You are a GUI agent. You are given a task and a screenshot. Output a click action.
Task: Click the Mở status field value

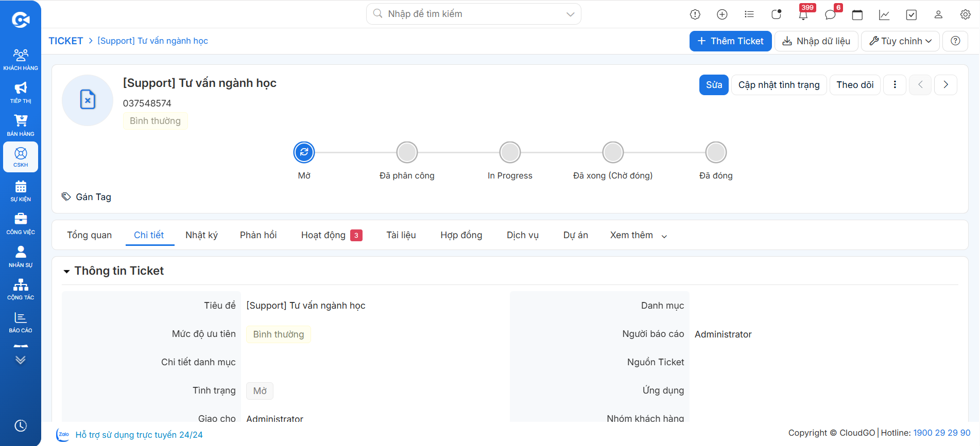(260, 391)
